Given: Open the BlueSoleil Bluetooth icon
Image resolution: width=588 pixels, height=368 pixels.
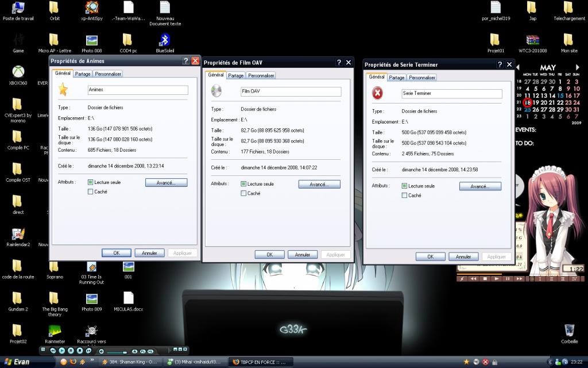Looking at the screenshot, I should (165, 43).
